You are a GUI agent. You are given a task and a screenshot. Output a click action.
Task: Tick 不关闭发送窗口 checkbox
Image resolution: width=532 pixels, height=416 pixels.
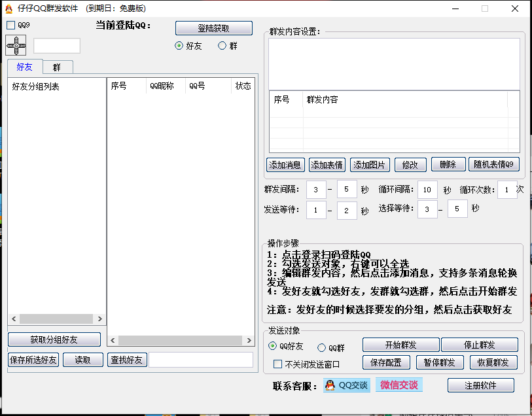[277, 364]
